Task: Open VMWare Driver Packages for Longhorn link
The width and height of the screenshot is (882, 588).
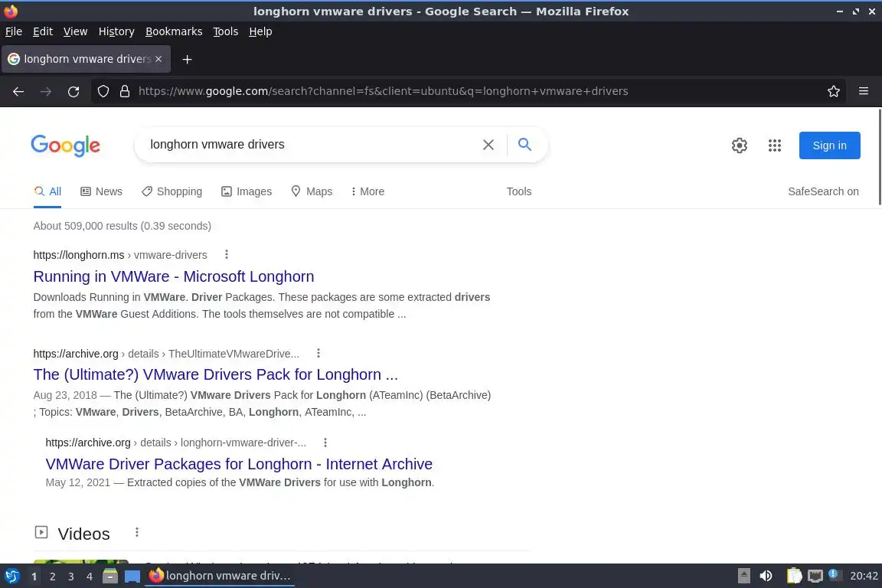Action: pos(239,464)
